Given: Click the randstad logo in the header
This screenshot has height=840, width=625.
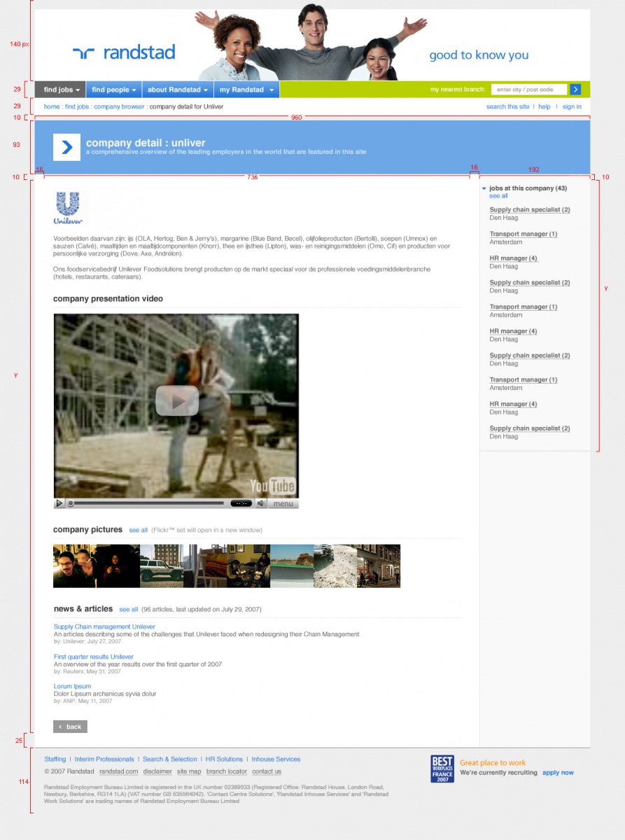Looking at the screenshot, I should (124, 52).
